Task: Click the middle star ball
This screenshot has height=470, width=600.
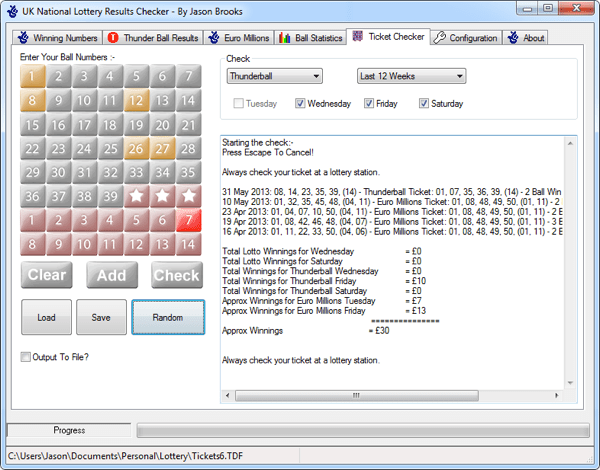Action: pyautogui.click(x=162, y=196)
